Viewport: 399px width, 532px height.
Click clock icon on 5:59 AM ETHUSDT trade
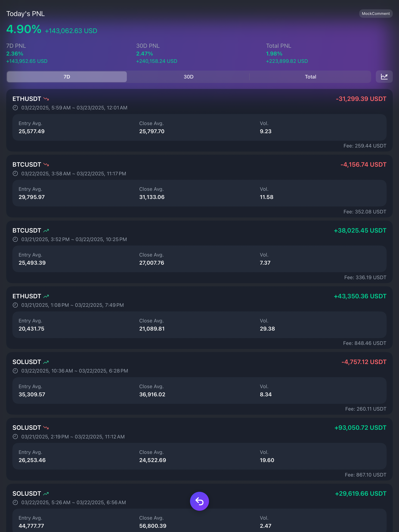tap(15, 108)
